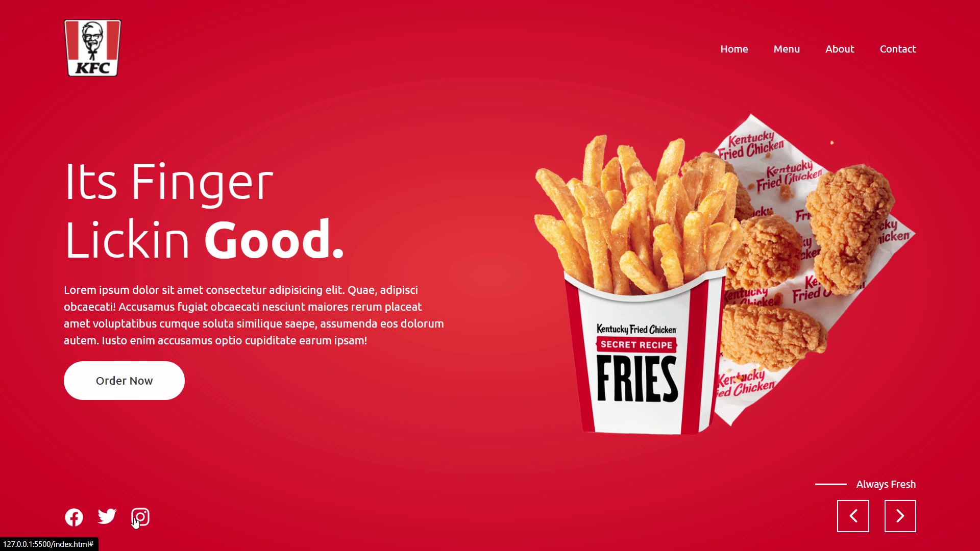
Task: Select the Home navigation menu item
Action: tap(734, 48)
